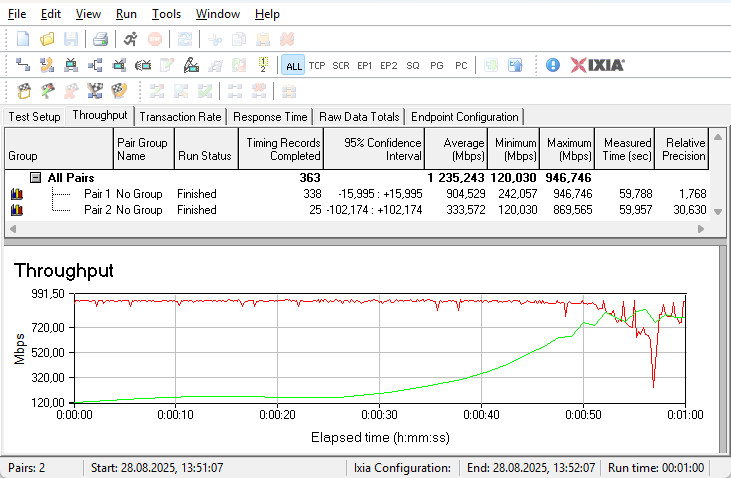Click the Run Status column header

pos(206,149)
